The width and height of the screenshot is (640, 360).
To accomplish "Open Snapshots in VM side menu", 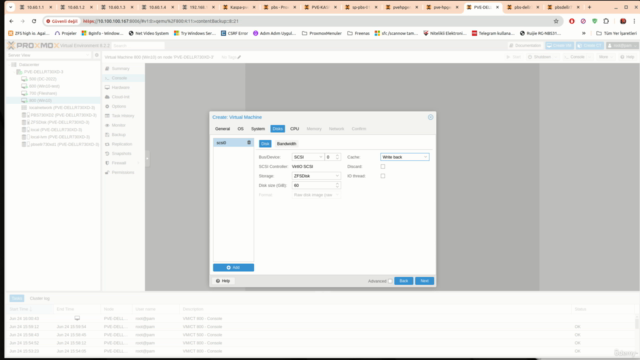I will click(121, 153).
